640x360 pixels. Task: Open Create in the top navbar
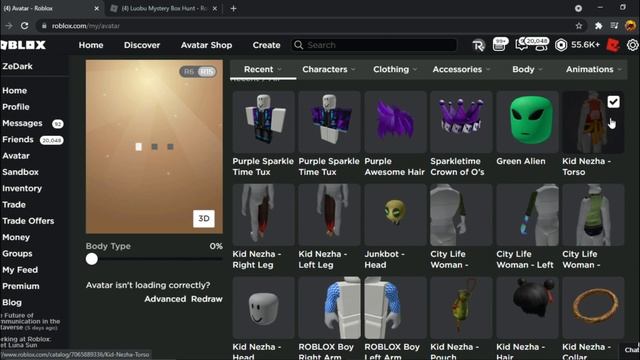(x=266, y=45)
